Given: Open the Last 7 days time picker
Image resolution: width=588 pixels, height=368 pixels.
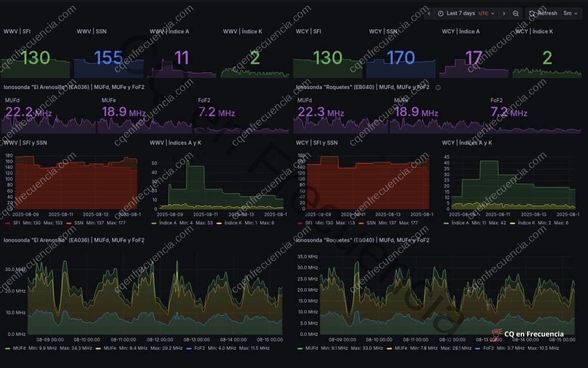Looking at the screenshot, I should [x=465, y=13].
